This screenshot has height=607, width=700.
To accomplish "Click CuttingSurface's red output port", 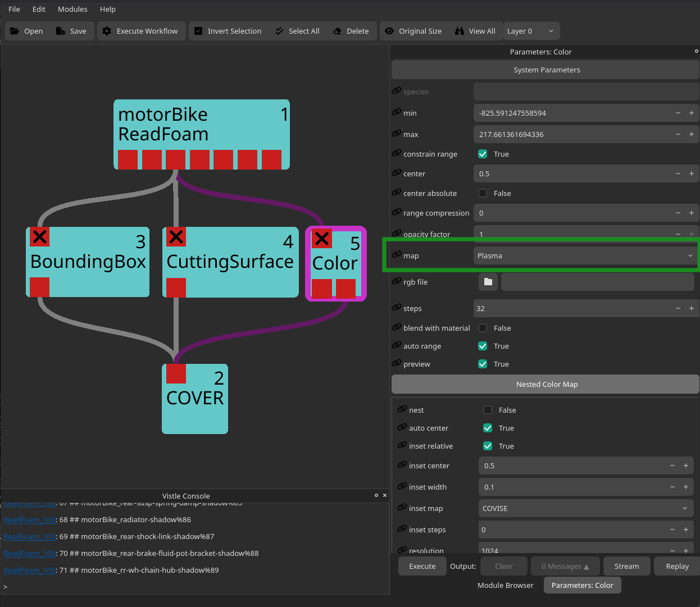I will (x=176, y=287).
